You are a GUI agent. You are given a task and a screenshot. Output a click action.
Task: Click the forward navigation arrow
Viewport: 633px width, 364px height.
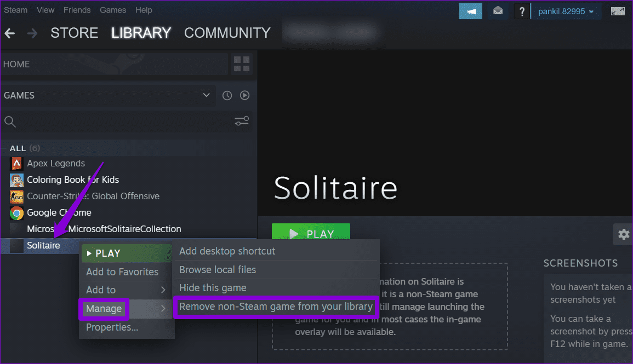[32, 33]
